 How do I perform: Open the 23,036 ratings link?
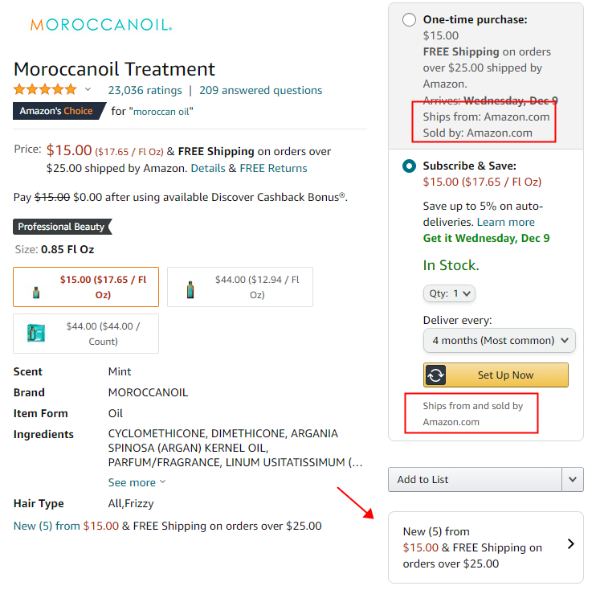click(145, 90)
